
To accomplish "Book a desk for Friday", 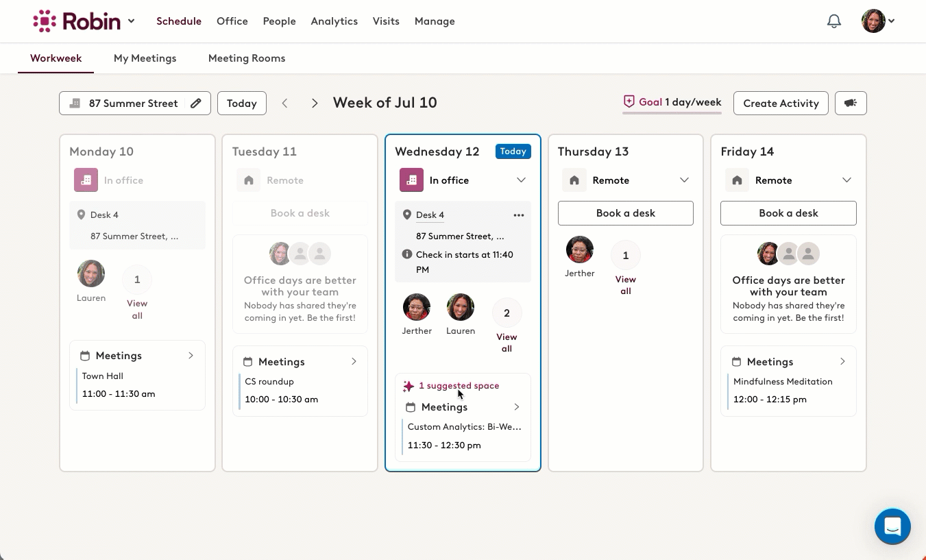I will tap(788, 213).
